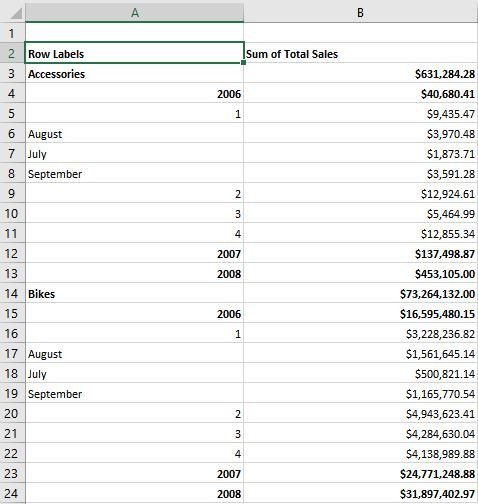
Task: Click the Row Labels cell
Action: tap(134, 53)
